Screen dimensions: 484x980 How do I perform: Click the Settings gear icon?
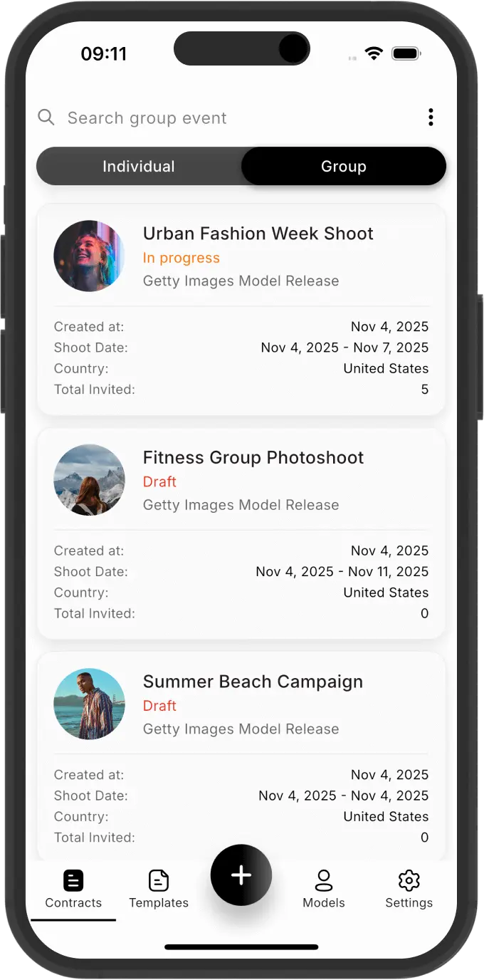tap(409, 880)
